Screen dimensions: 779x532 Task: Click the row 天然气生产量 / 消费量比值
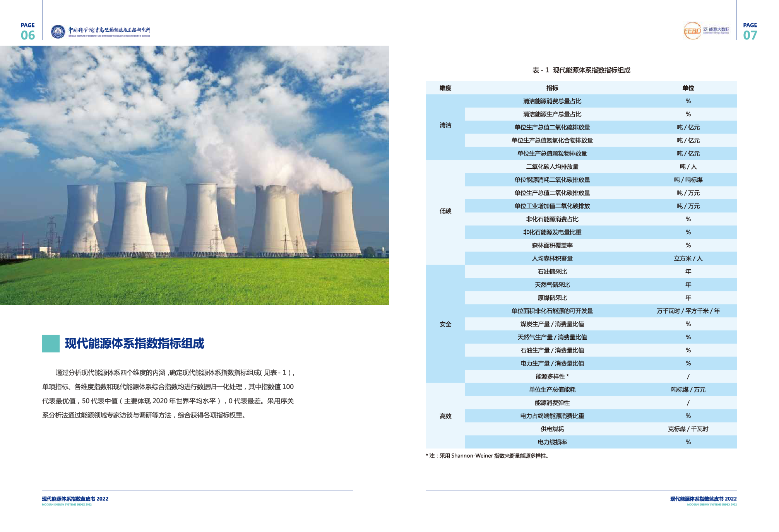pyautogui.click(x=601, y=337)
